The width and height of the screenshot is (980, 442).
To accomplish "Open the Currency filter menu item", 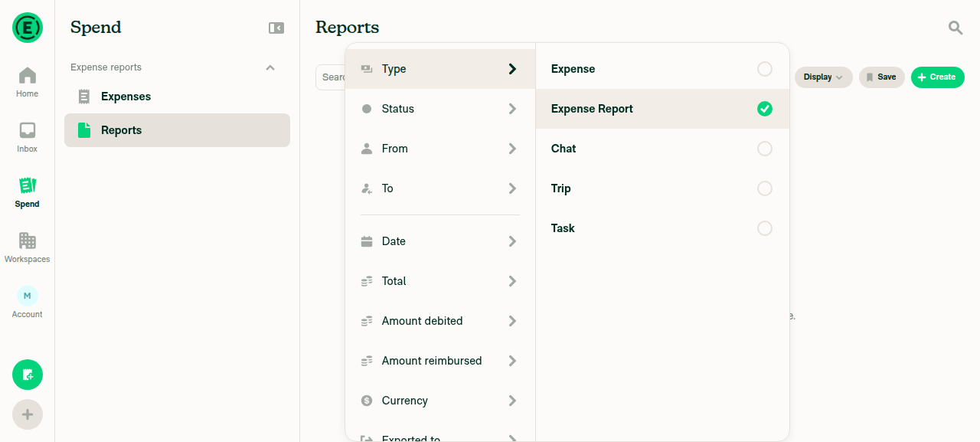I will pos(440,401).
